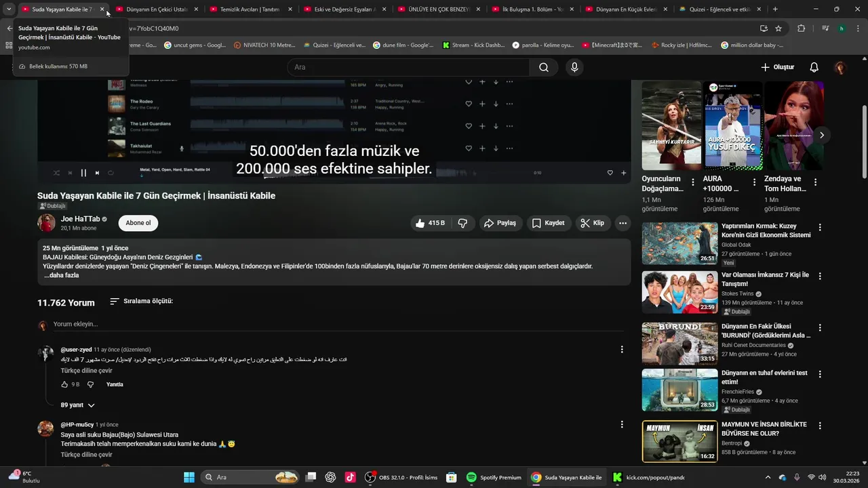Open options for AURA +100000 short
Viewport: 868px width, 488px height.
click(754, 182)
